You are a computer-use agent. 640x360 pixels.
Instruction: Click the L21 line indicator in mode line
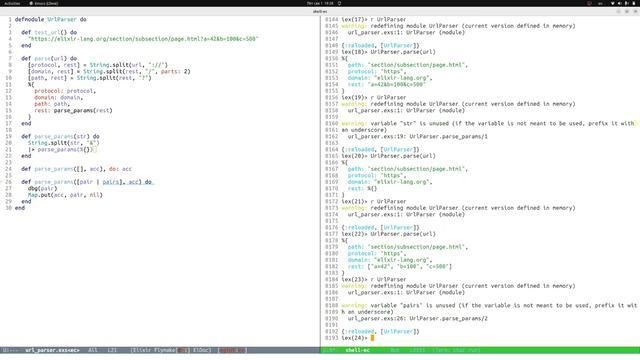click(112, 350)
